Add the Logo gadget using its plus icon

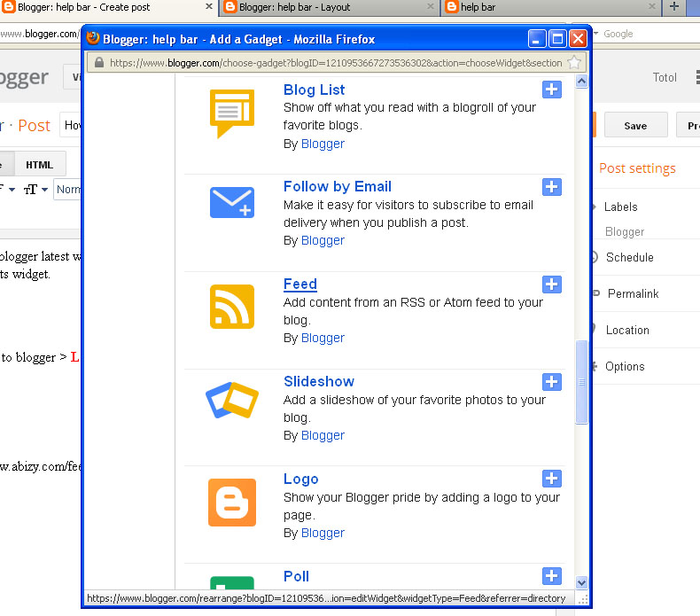[x=552, y=479]
